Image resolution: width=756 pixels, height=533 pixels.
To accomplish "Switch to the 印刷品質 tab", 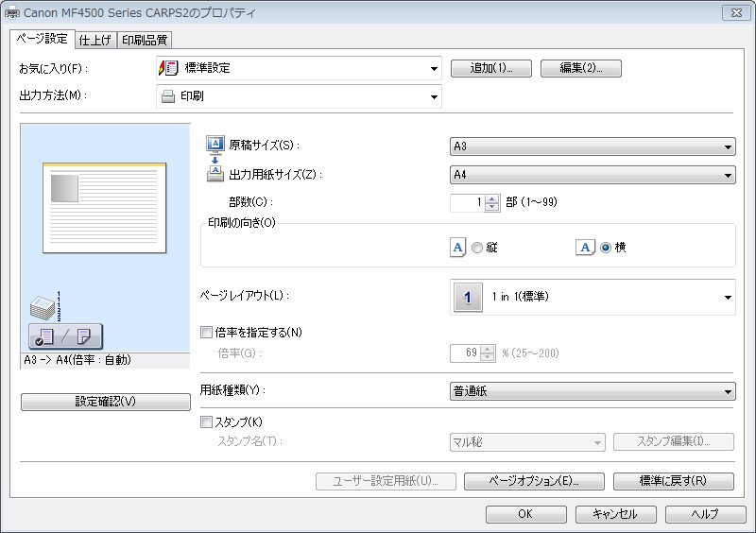I will click(145, 40).
